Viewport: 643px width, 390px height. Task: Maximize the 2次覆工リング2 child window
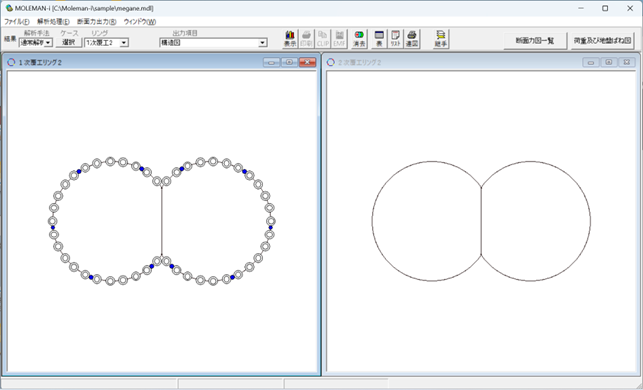(609, 62)
